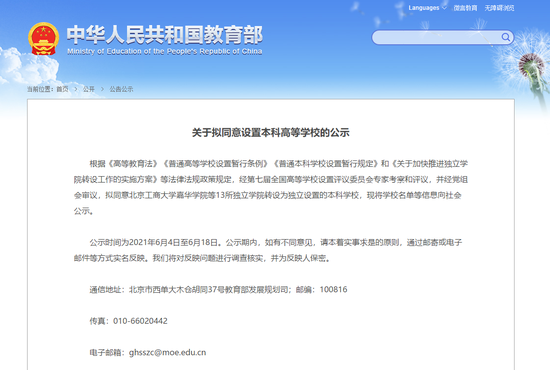The width and height of the screenshot is (550, 370).
Task: Click the 通信地址 line text
Action: tap(218, 289)
